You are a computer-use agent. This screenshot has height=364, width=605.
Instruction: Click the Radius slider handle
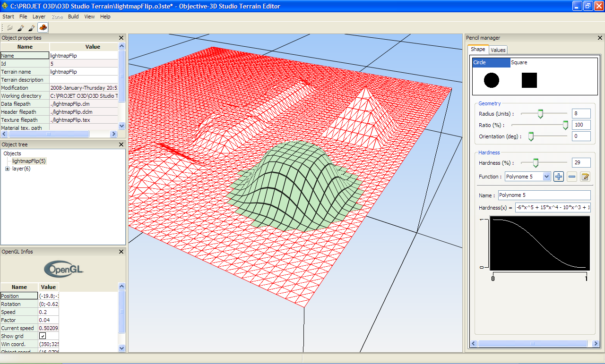point(540,113)
